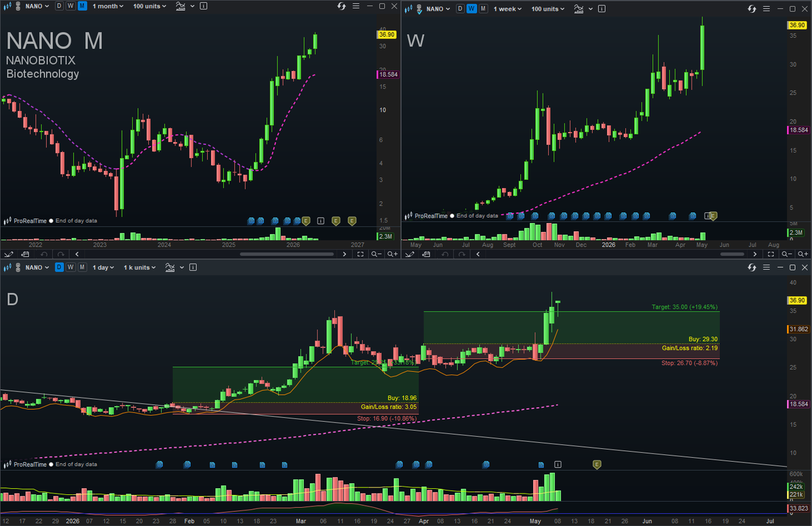Click candlestick chart-style icon in monthly chart header
Screen dimensions: 812x526
[x=8, y=6]
